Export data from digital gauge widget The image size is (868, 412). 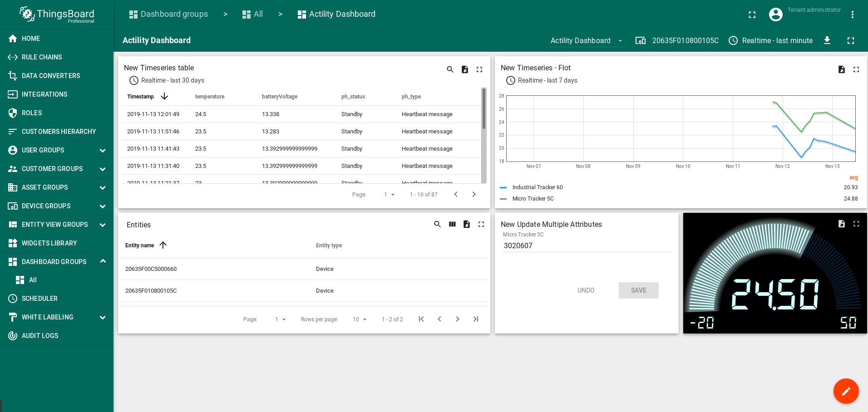coord(842,224)
